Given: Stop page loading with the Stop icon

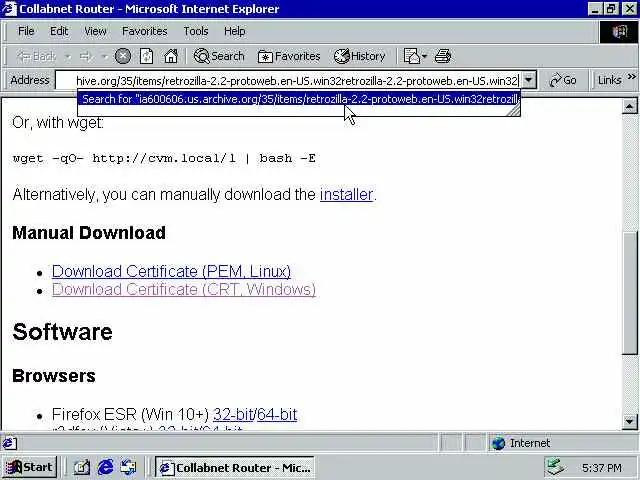Looking at the screenshot, I should click(x=122, y=56).
